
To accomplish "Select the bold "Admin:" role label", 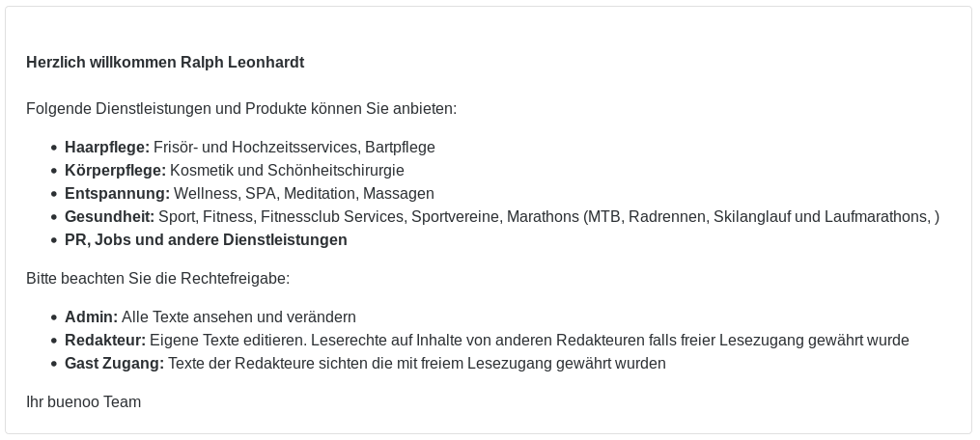I will (91, 317).
